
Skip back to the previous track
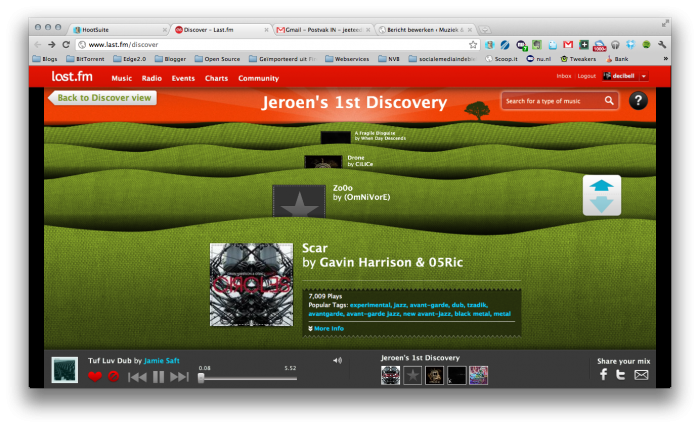coord(137,377)
